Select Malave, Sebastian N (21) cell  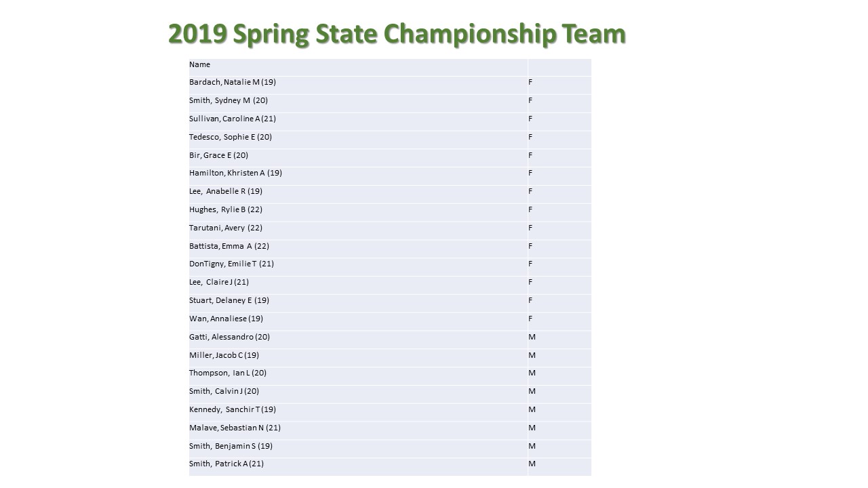(358, 430)
